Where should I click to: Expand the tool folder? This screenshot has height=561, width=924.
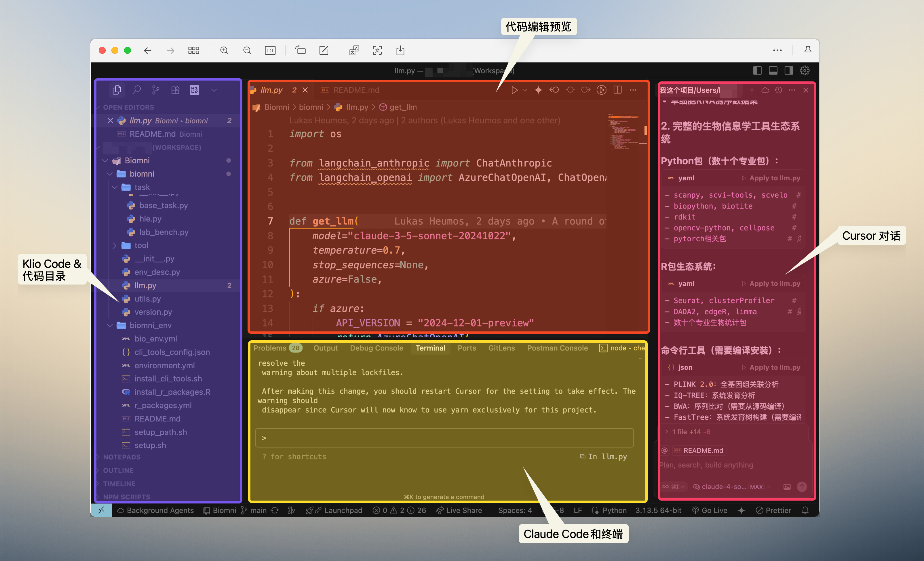[115, 245]
